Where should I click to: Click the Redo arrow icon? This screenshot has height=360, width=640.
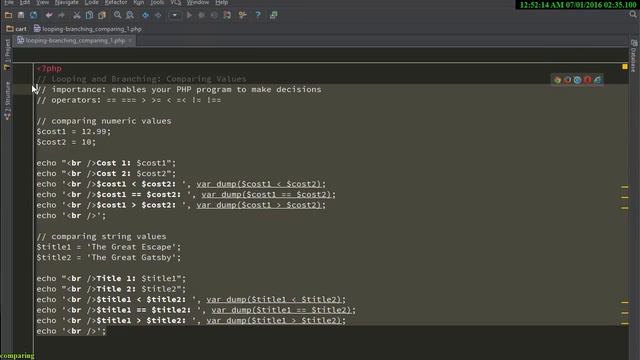[x=61, y=15]
